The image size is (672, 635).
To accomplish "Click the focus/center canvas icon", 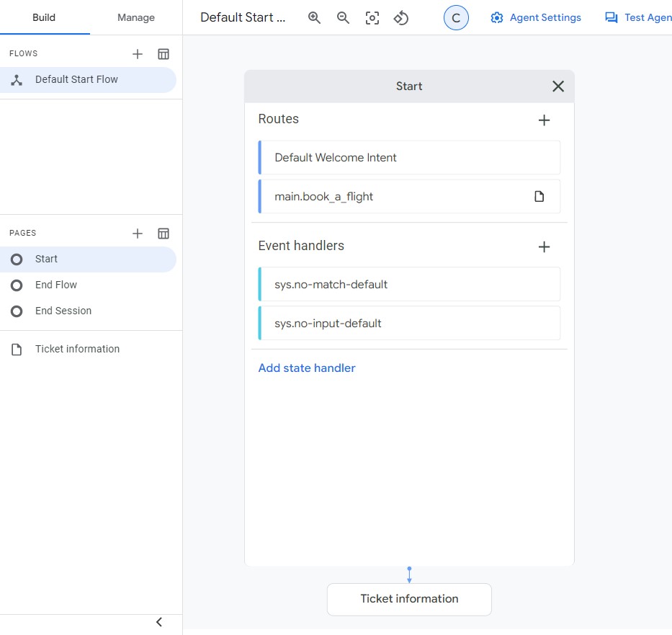I will [x=372, y=17].
